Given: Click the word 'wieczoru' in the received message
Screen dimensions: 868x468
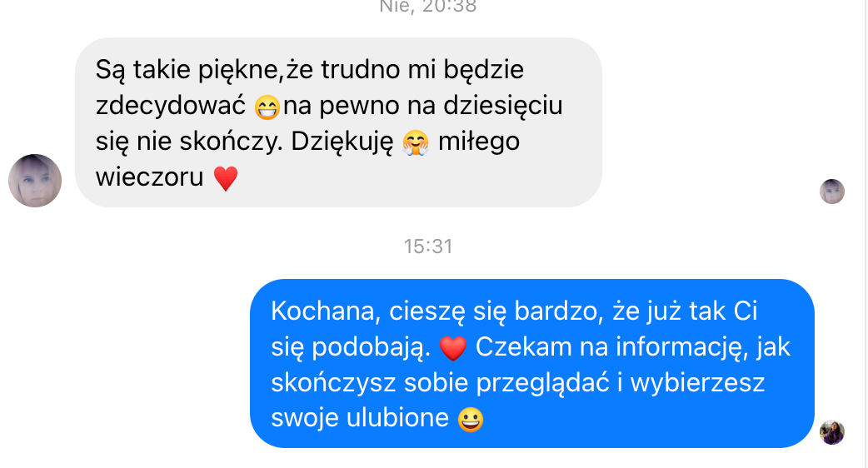Looking at the screenshot, I should tap(149, 177).
